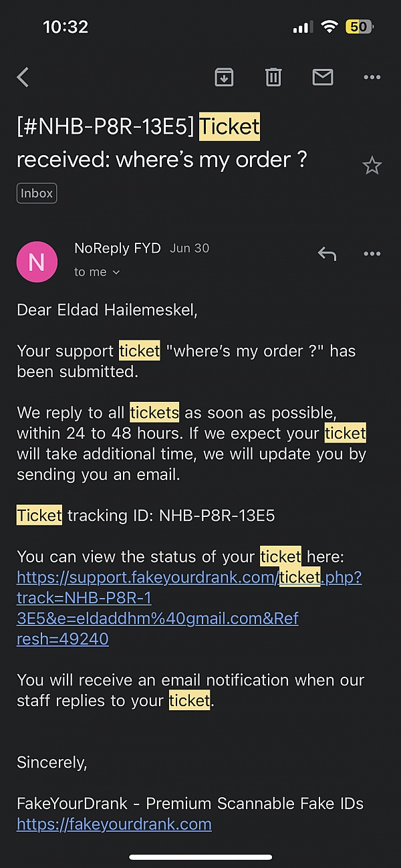Tap the email subject title text
Image resolution: width=401 pixels, height=868 pixels.
click(162, 143)
